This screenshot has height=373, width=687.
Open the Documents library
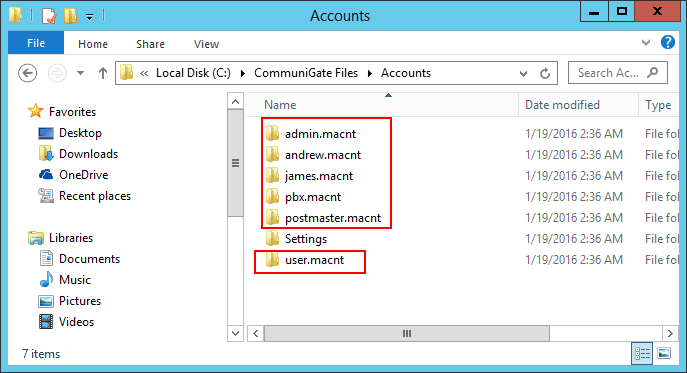tap(89, 259)
